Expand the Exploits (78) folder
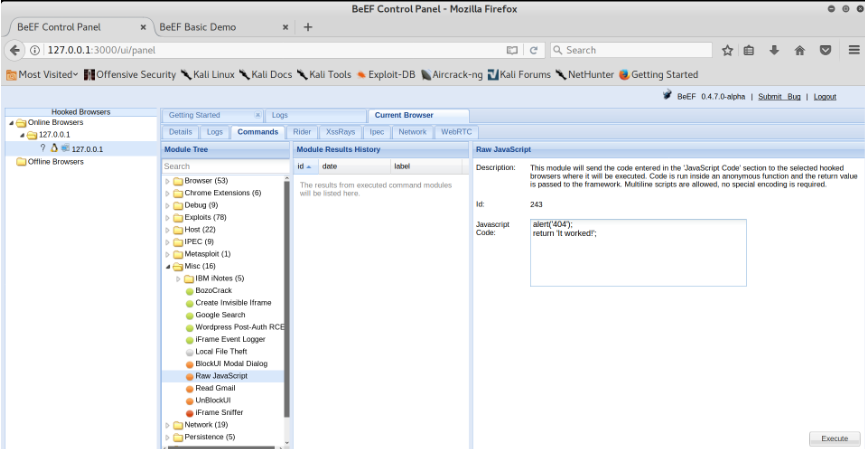 click(168, 217)
